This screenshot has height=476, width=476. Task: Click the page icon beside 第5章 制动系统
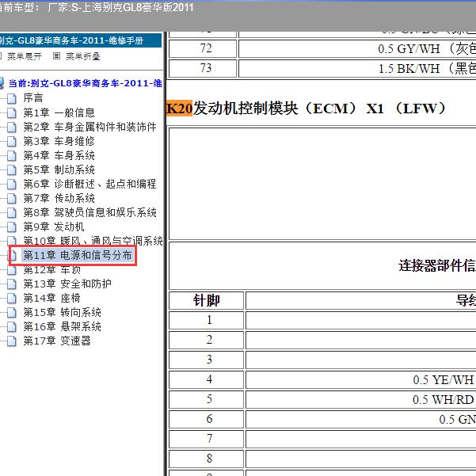pyautogui.click(x=12, y=169)
